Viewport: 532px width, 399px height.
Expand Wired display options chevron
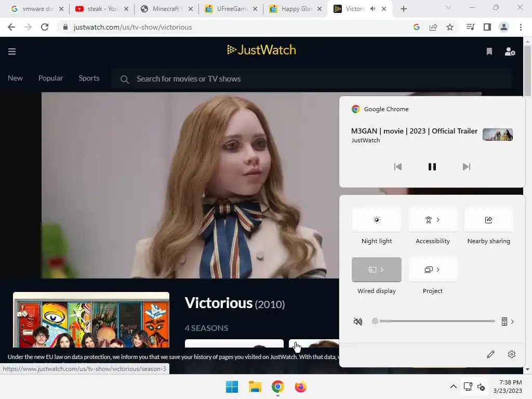pyautogui.click(x=382, y=270)
